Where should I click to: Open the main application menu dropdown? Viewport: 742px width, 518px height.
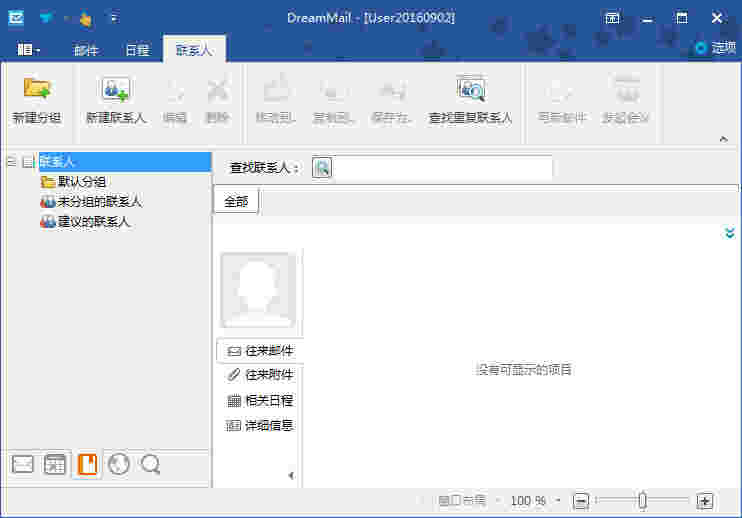pyautogui.click(x=28, y=49)
